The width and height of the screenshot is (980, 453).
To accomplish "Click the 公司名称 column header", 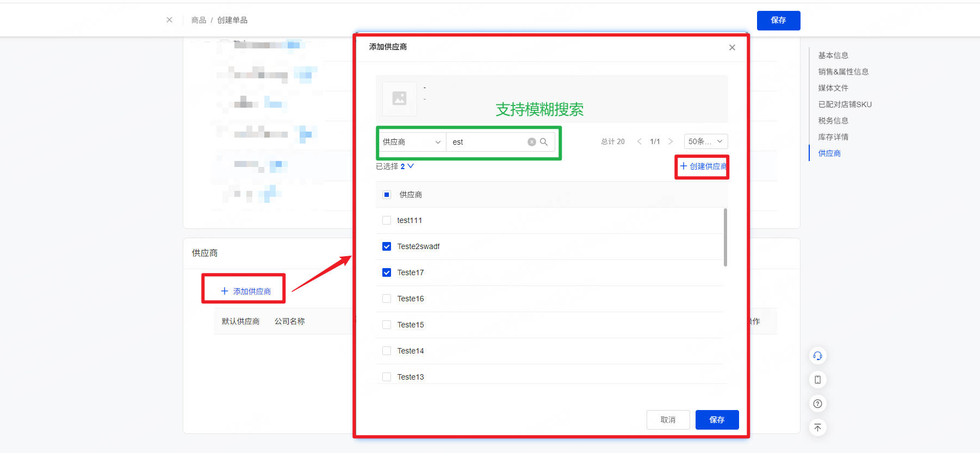I will [289, 321].
